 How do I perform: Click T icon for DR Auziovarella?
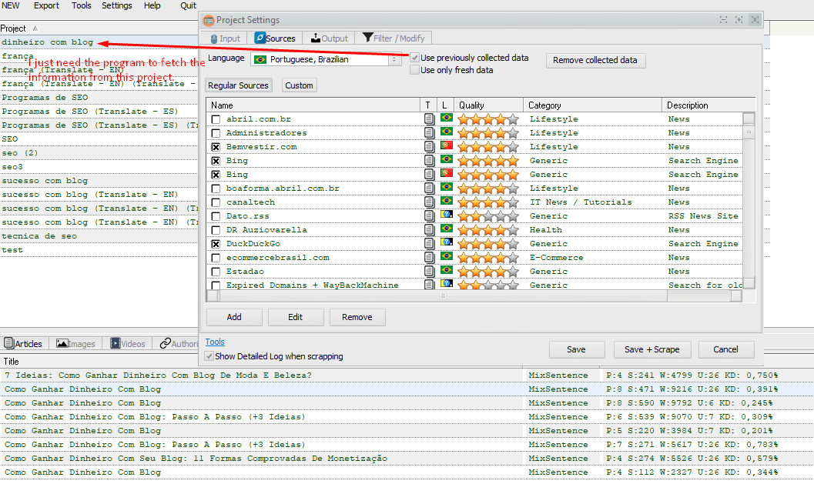[x=429, y=230]
